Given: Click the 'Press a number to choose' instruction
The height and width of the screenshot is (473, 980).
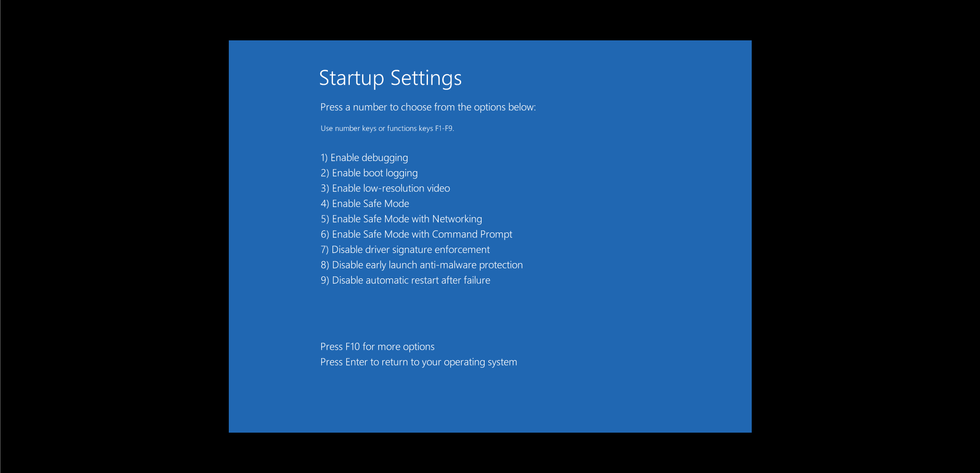Looking at the screenshot, I should 428,107.
